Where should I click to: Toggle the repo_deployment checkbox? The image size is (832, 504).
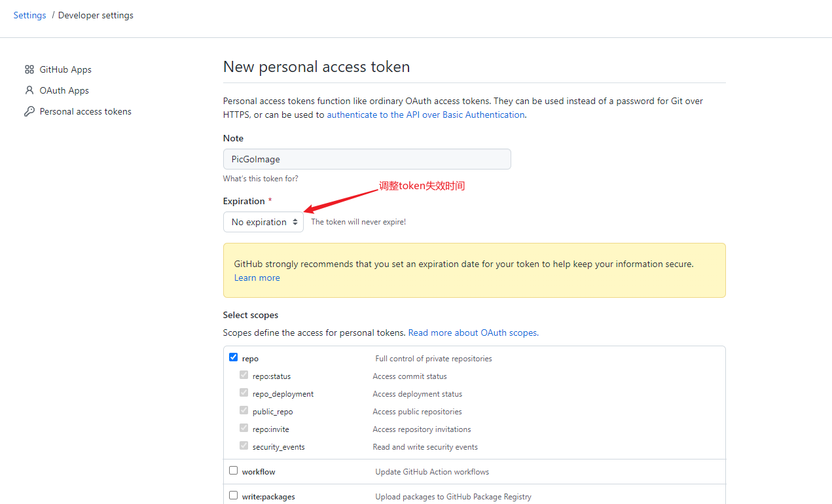244,393
